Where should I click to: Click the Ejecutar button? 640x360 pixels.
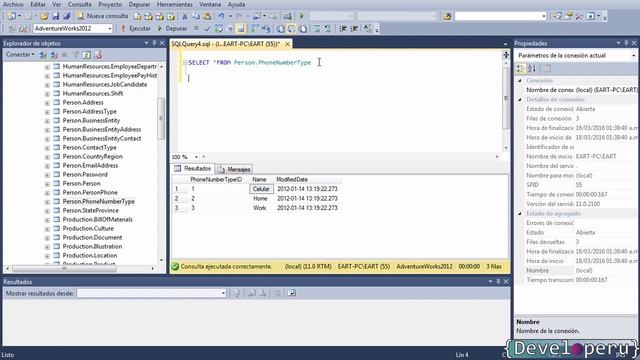[x=136, y=29]
